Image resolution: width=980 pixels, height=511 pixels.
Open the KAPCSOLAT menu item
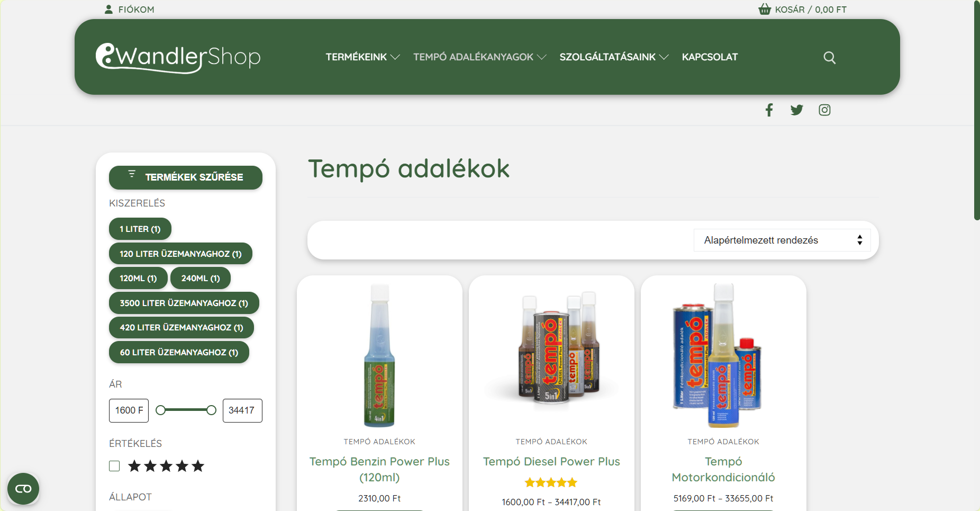click(x=709, y=57)
